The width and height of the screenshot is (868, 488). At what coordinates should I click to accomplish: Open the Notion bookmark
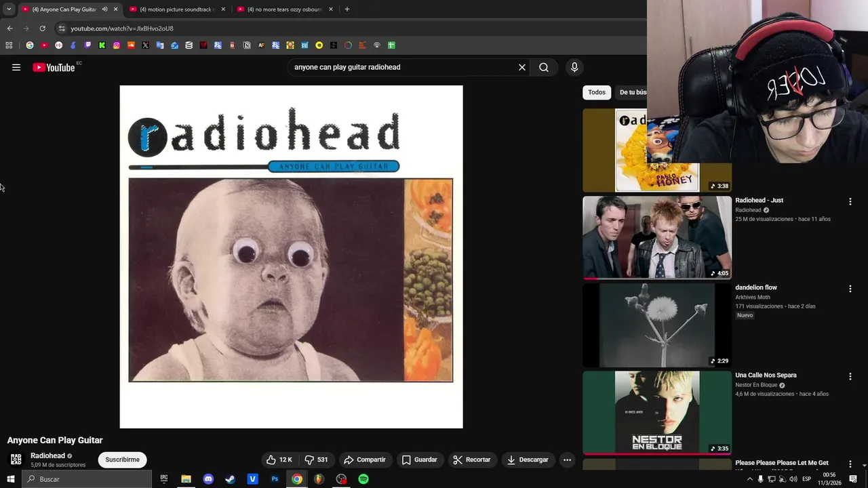[x=247, y=45]
